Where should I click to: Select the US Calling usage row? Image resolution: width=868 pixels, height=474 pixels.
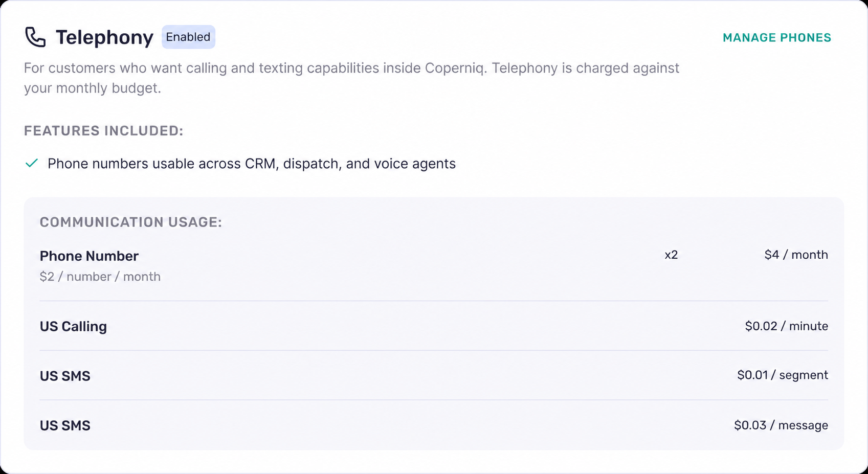[434, 326]
